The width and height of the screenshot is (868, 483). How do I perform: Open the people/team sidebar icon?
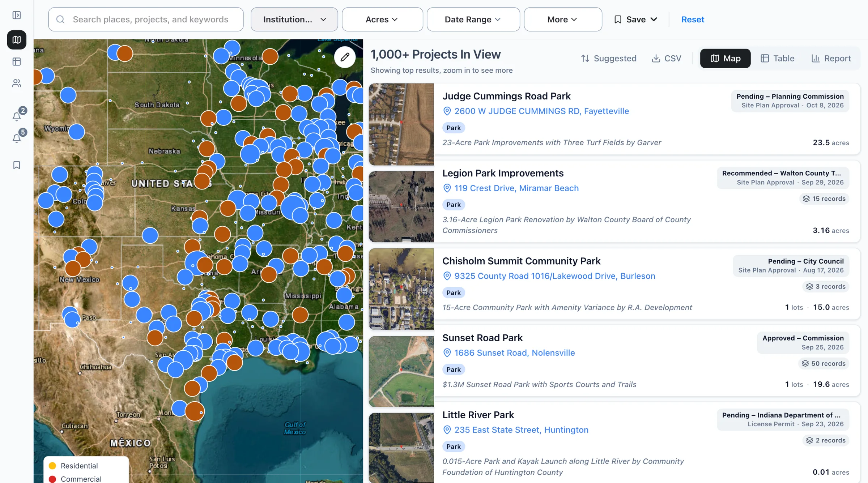(17, 84)
